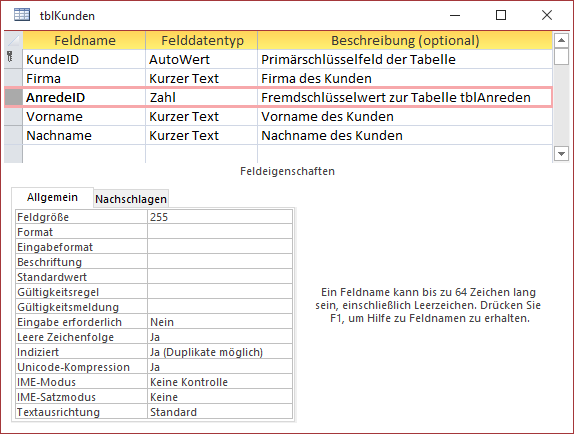Click the empty Format property field

pos(220,232)
